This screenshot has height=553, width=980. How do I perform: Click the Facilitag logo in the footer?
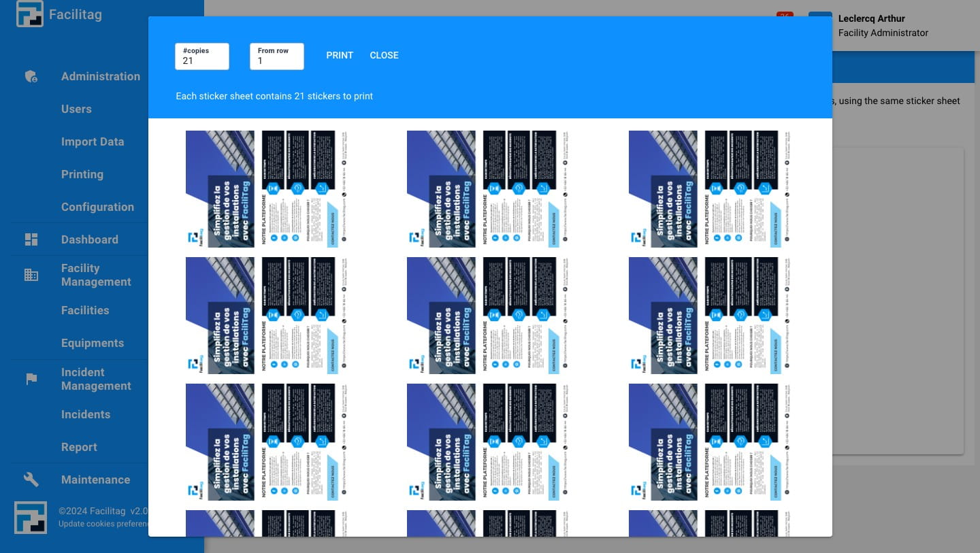tap(29, 517)
